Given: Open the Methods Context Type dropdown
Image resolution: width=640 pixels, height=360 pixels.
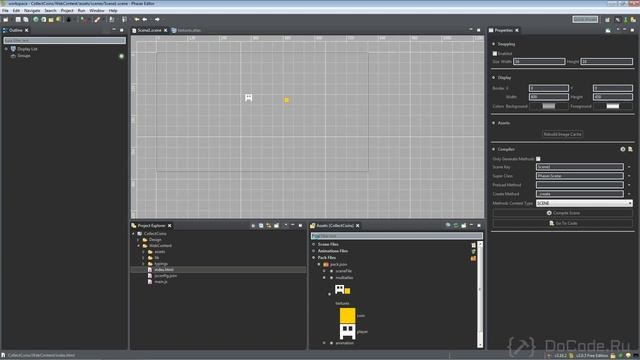Looking at the screenshot, I should [584, 203].
